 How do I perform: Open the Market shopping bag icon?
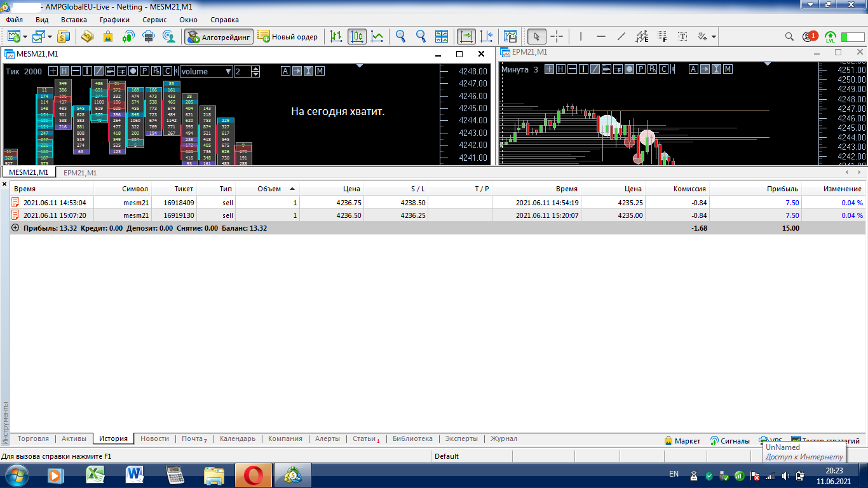pyautogui.click(x=108, y=36)
